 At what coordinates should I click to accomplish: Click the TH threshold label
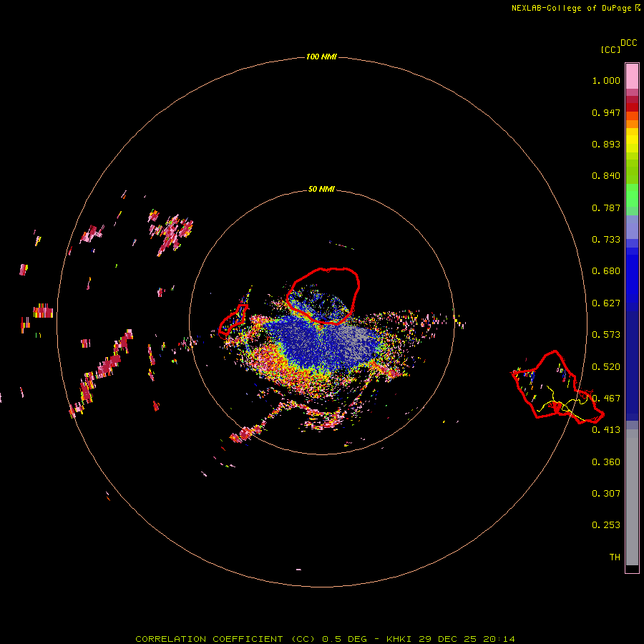(615, 557)
